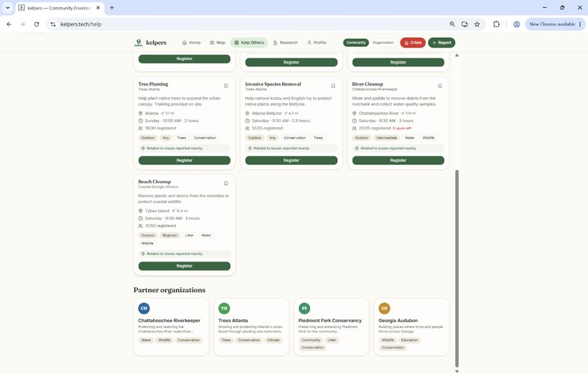Click Beach Cleanup related issues notice

(x=185, y=254)
